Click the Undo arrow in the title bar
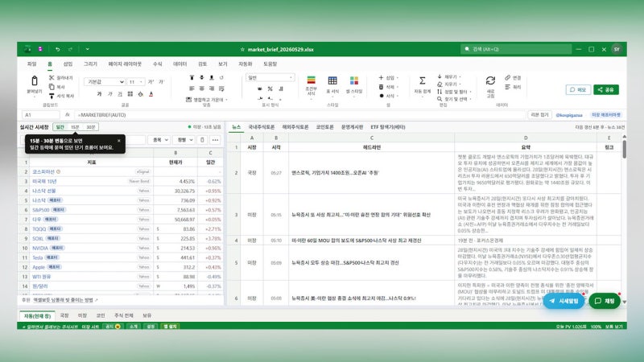The height and width of the screenshot is (362, 644). [x=57, y=49]
